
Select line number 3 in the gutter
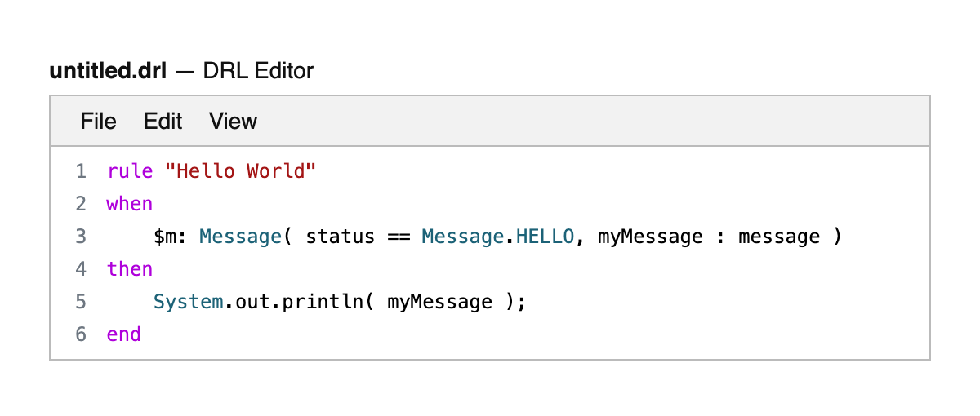click(x=80, y=237)
